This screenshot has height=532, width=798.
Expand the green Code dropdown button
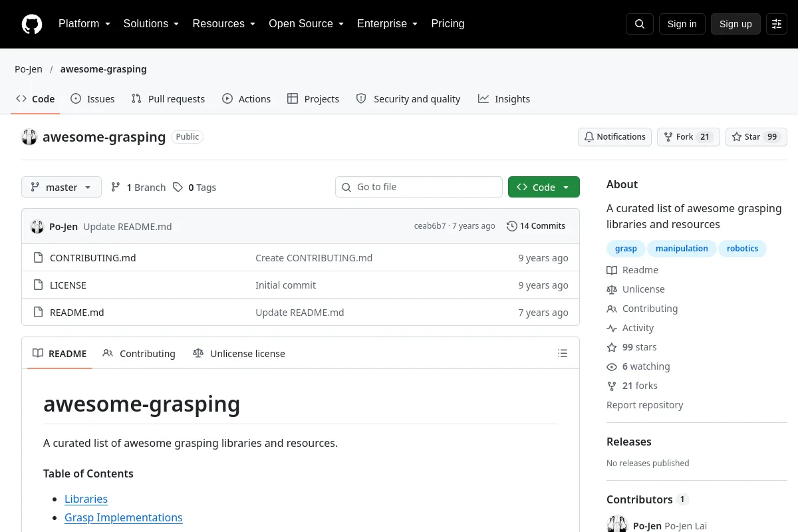point(544,187)
